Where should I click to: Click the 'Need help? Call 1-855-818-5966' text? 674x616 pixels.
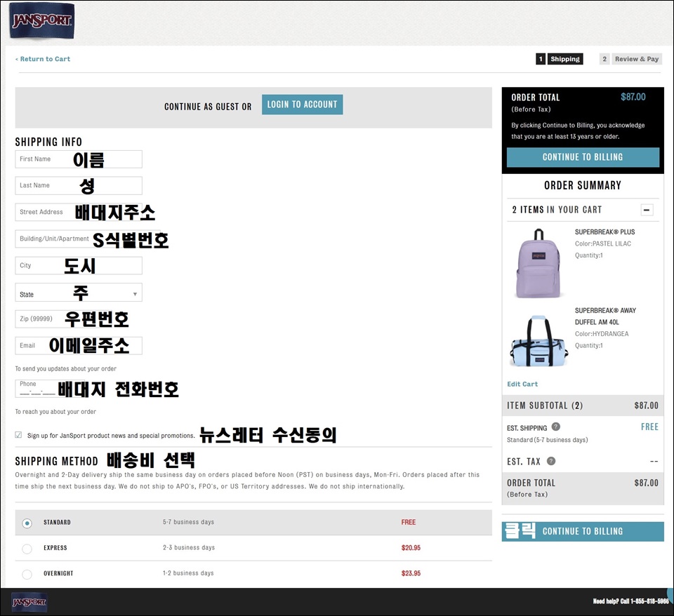point(630,601)
